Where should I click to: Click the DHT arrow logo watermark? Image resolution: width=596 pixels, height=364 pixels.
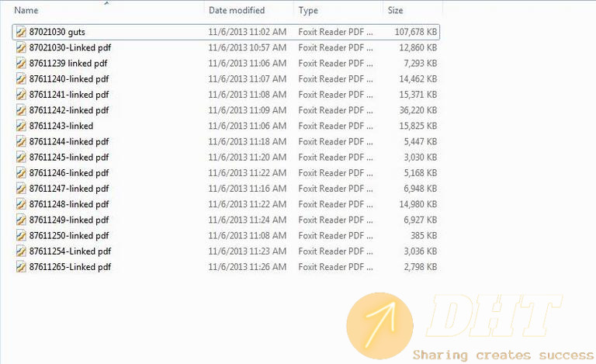[x=379, y=326]
